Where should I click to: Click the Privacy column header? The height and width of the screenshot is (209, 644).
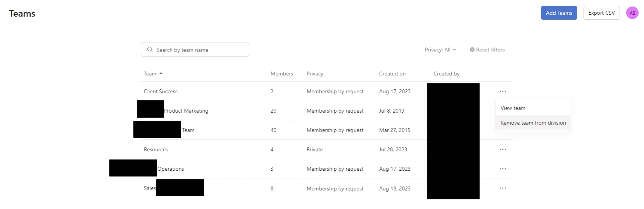pyautogui.click(x=314, y=74)
